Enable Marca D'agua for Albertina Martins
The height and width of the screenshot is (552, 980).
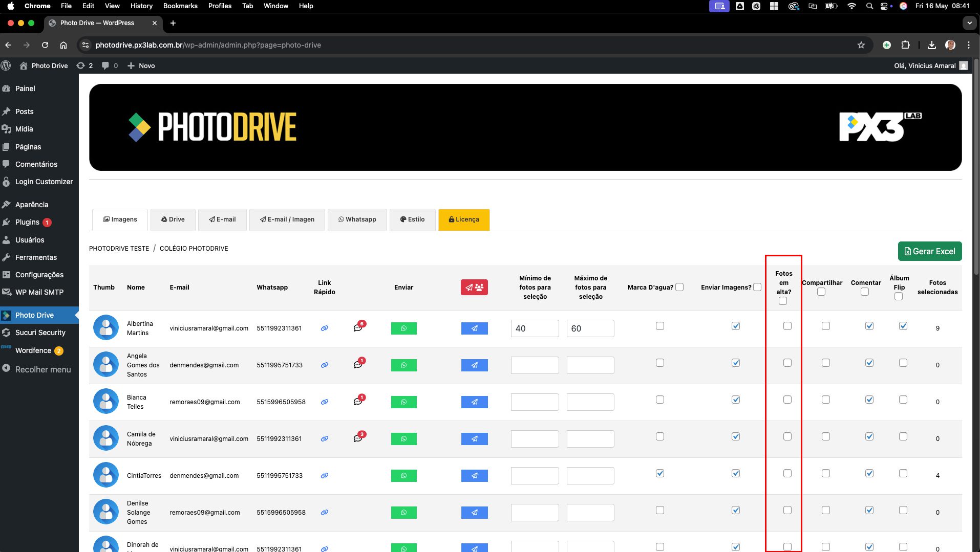coord(660,326)
